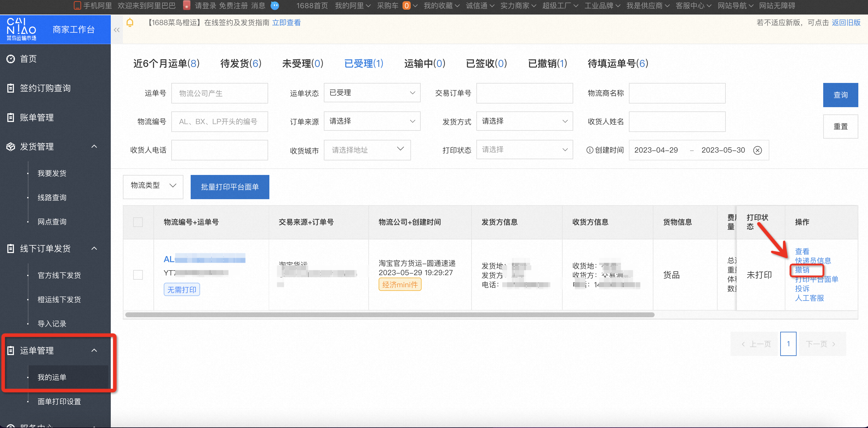This screenshot has height=428, width=868.
Task: Click the 账单管理 document icon
Action: (x=11, y=117)
